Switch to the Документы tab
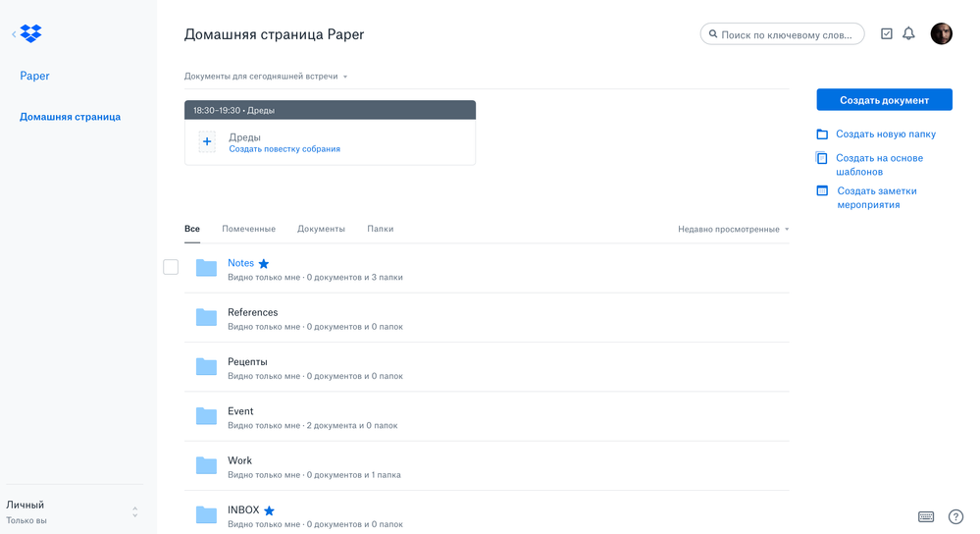 pos(321,229)
